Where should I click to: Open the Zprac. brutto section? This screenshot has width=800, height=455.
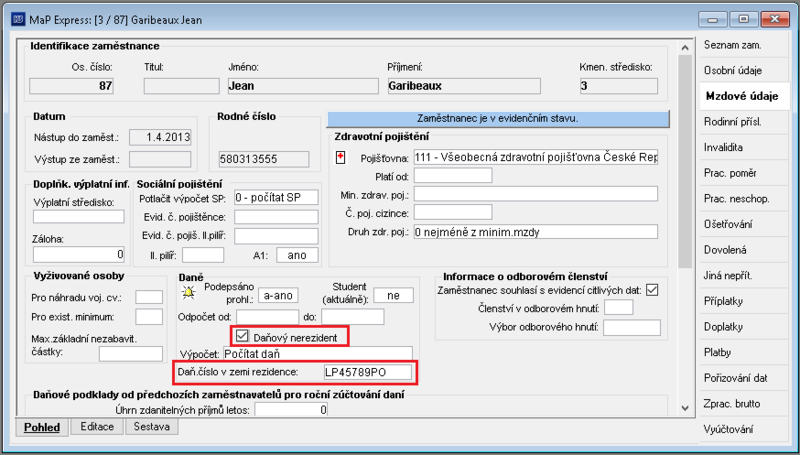[x=744, y=403]
